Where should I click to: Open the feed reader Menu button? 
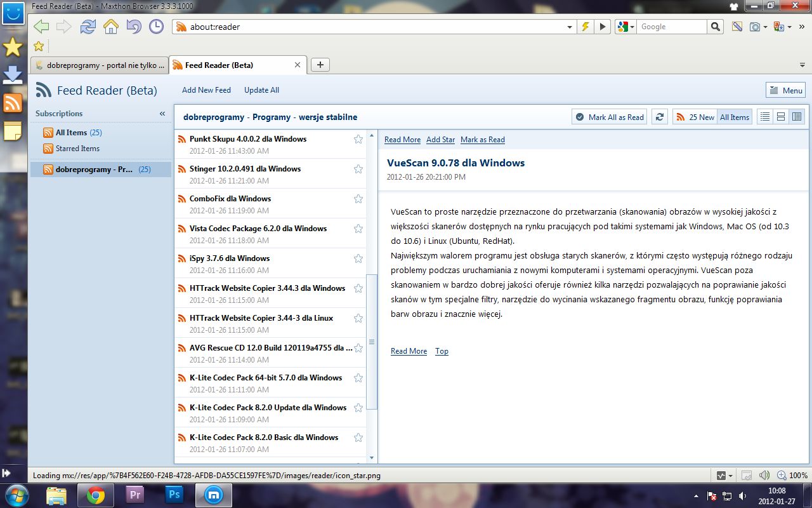(785, 90)
